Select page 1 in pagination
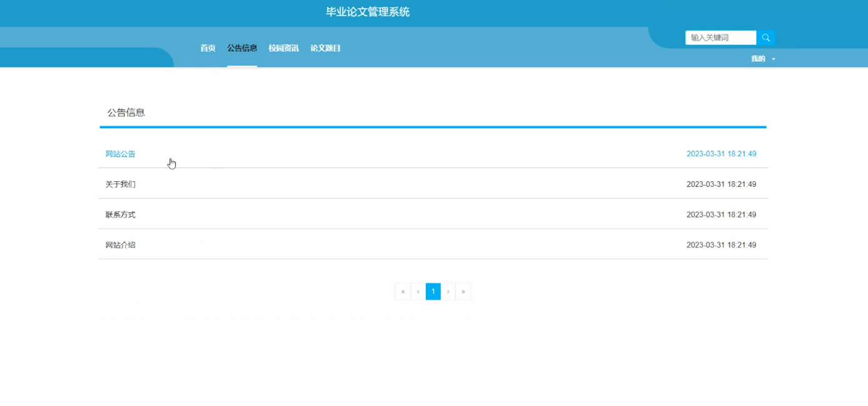This screenshot has height=406, width=868. coord(433,292)
